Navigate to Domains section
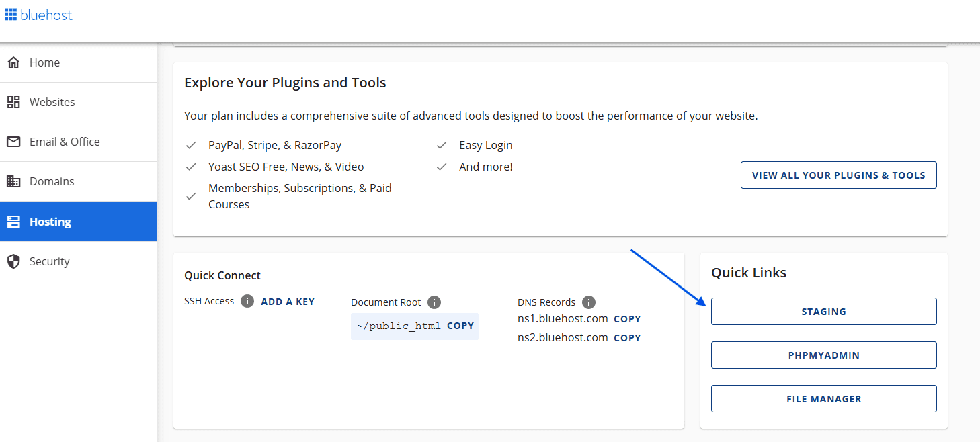This screenshot has width=980, height=442. 78,181
